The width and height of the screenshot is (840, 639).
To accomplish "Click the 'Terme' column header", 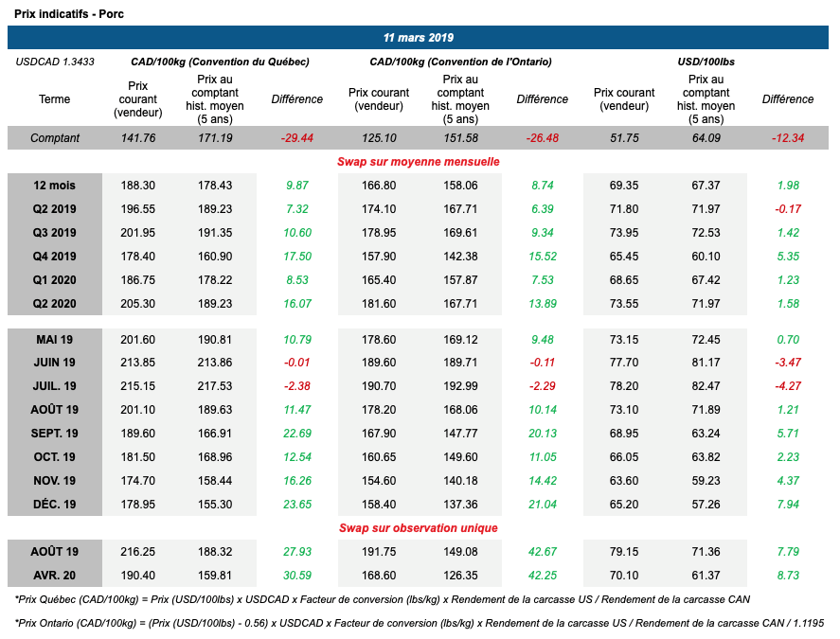I will coord(54,99).
